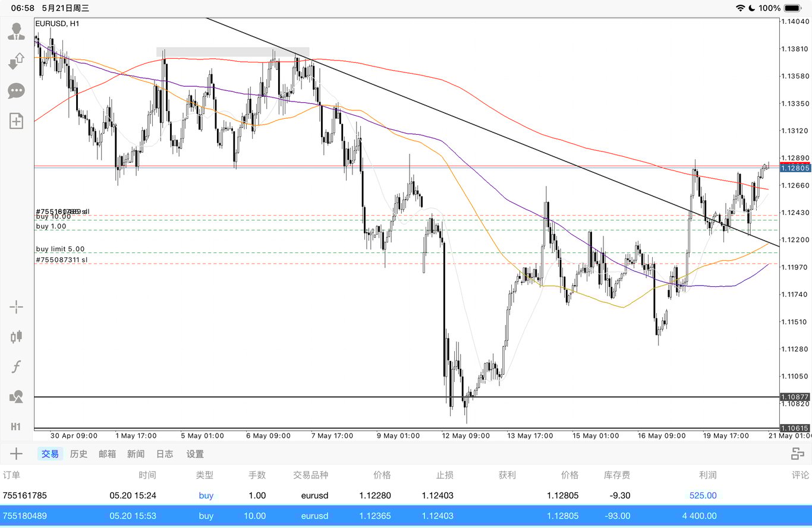The height and width of the screenshot is (528, 812).
Task: Change chart type with candlestick icon
Action: 16,337
